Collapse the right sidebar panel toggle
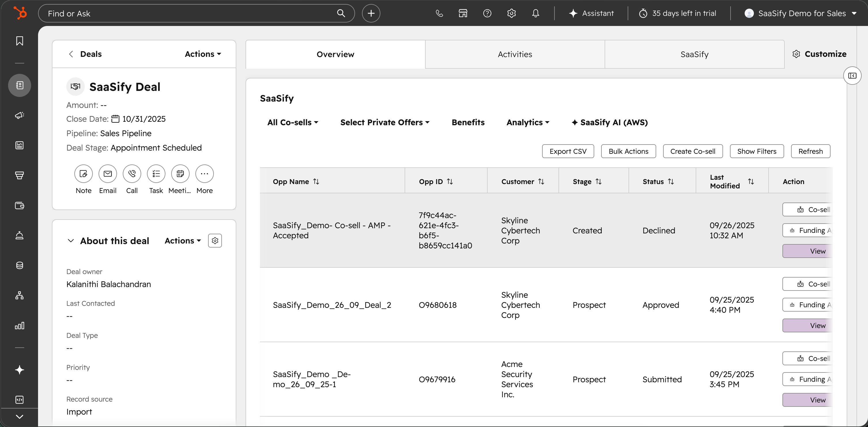Viewport: 868px width, 427px height. pos(852,76)
